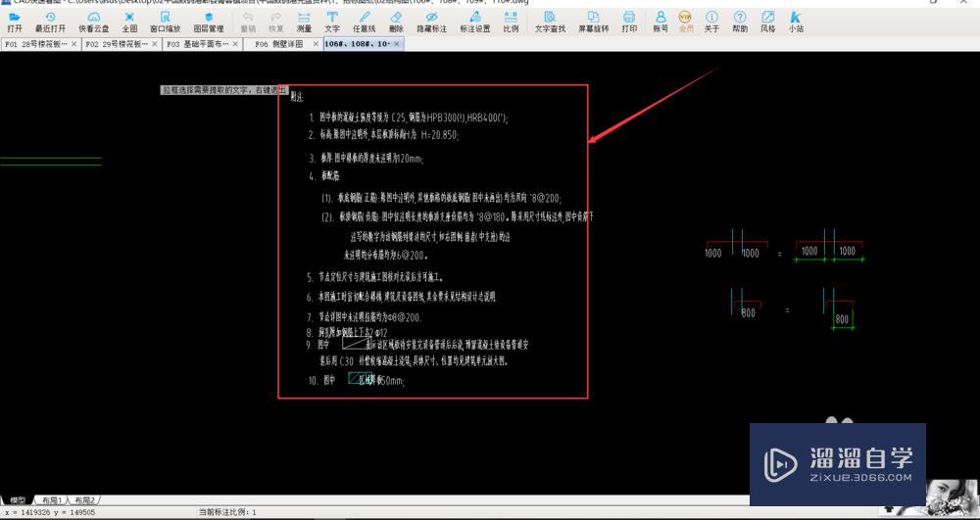Viewport: 980px width, 520px height.
Task: Switch to the F02 29号楼筏板 tab
Action: click(x=117, y=44)
